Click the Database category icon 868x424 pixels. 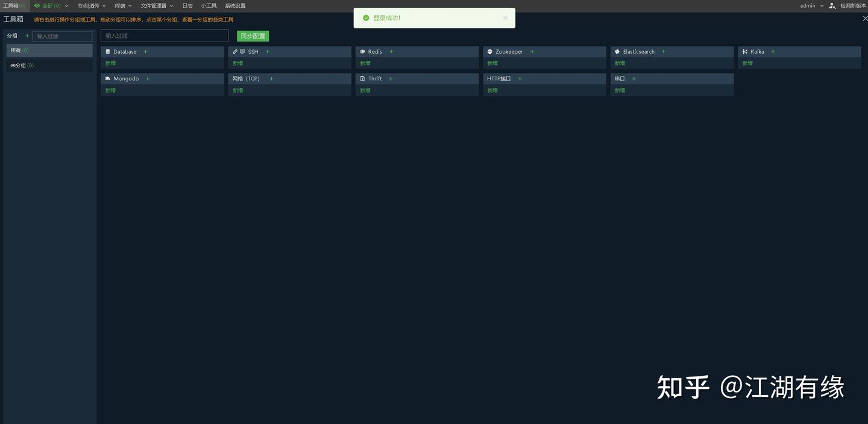(108, 51)
